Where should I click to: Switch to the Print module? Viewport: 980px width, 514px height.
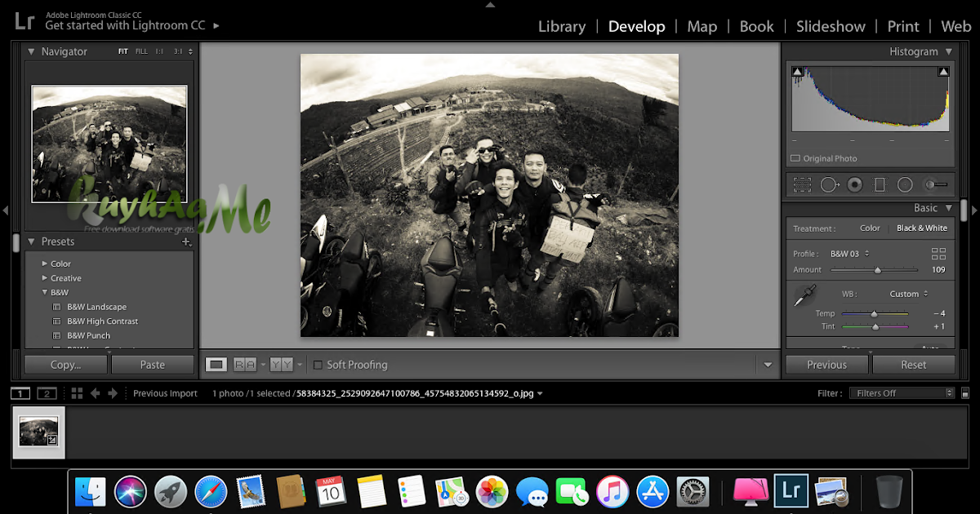tap(903, 26)
